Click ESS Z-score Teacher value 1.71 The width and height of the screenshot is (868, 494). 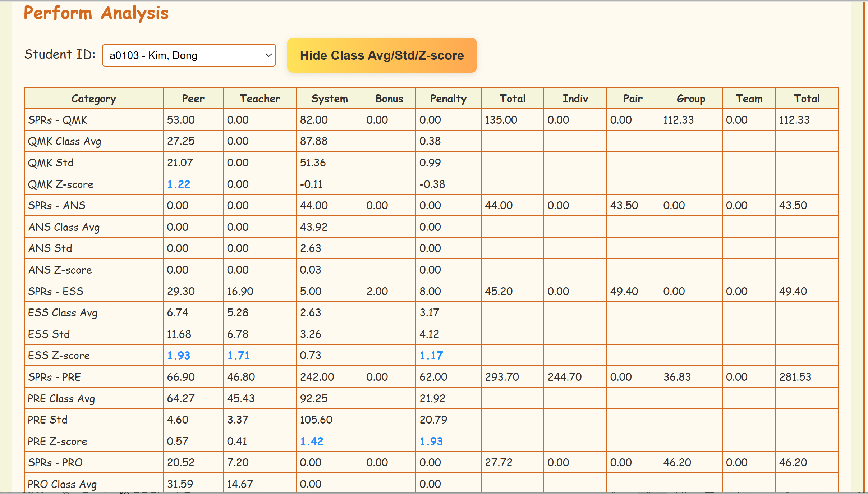(238, 356)
